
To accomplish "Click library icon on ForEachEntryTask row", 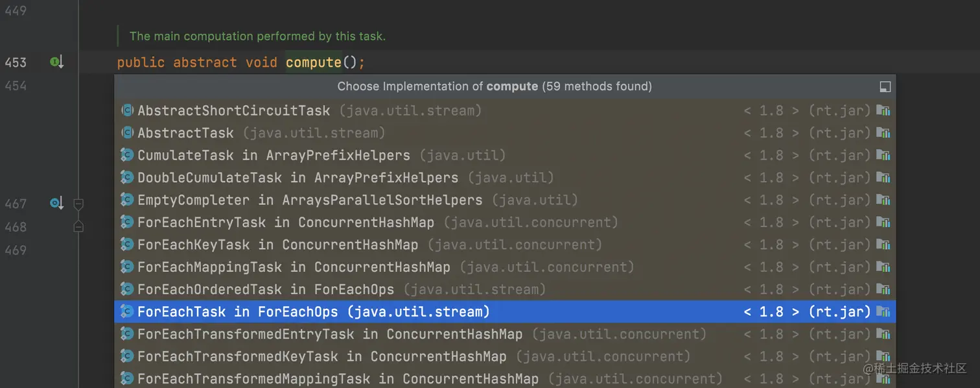I will click(883, 223).
